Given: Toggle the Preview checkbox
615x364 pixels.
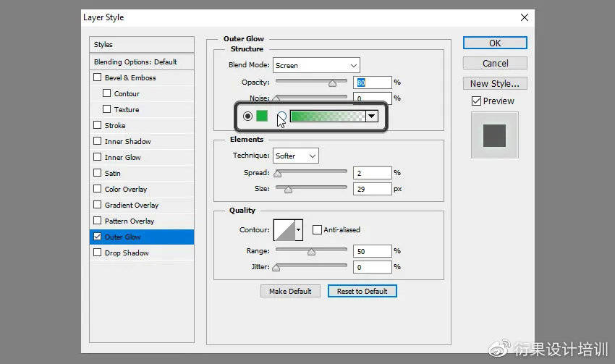Looking at the screenshot, I should (x=476, y=101).
